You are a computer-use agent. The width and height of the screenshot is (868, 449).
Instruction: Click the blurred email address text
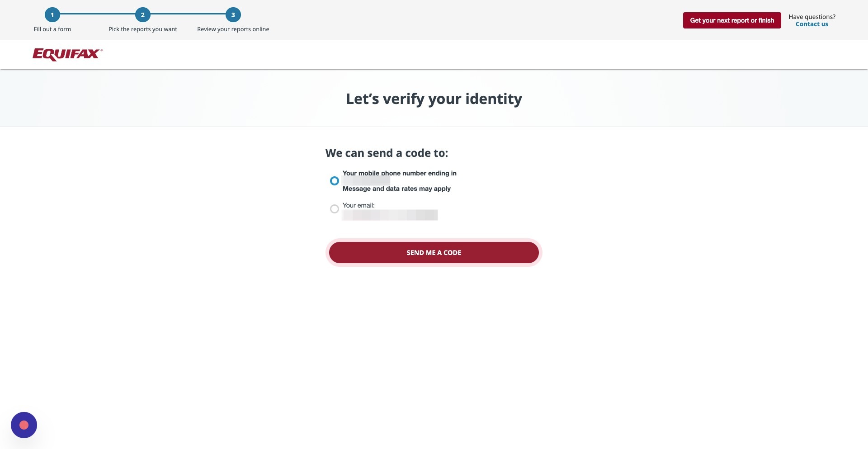click(390, 215)
